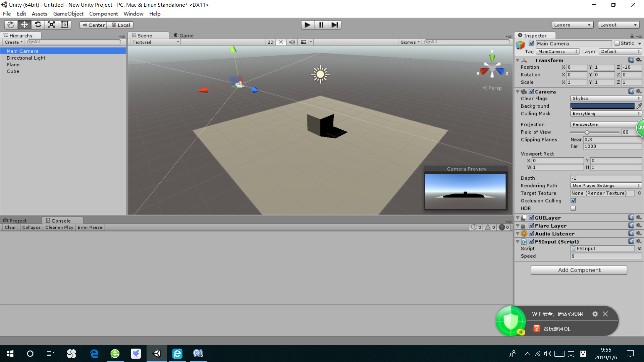Screen dimensions: 644x362
Task: Uncheck Occlusion Culling on the Camera
Action: tap(573, 200)
